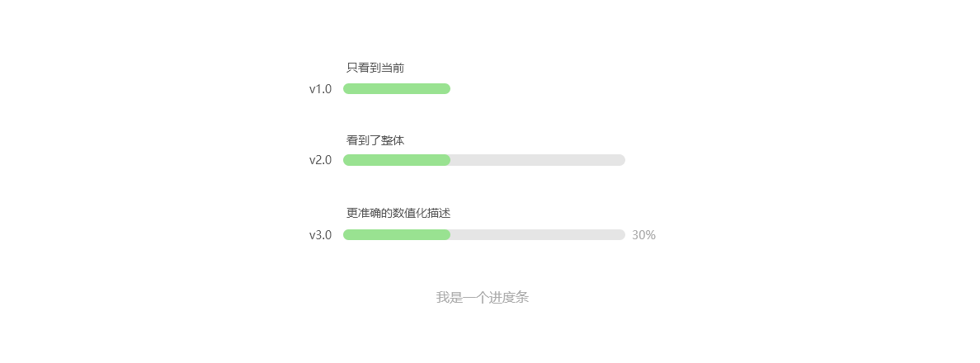
Task: Click the "更准确的数值化描述" title text
Action: [398, 213]
